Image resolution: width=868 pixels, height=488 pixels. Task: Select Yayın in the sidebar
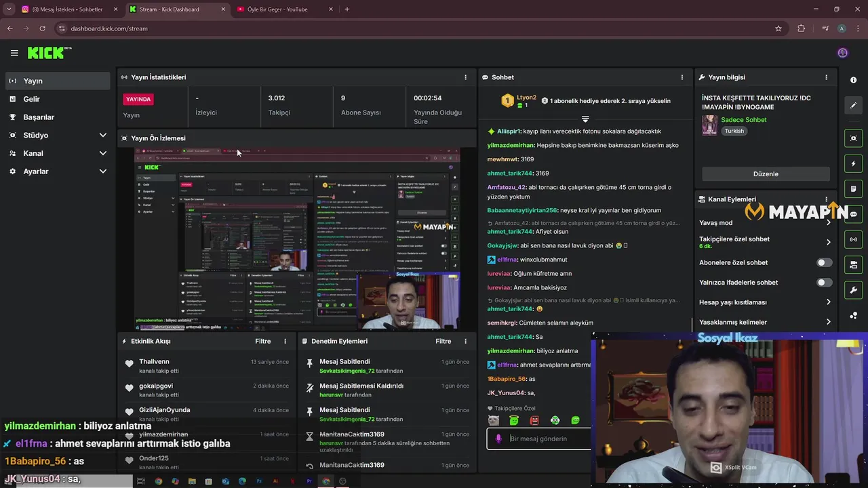tap(58, 81)
